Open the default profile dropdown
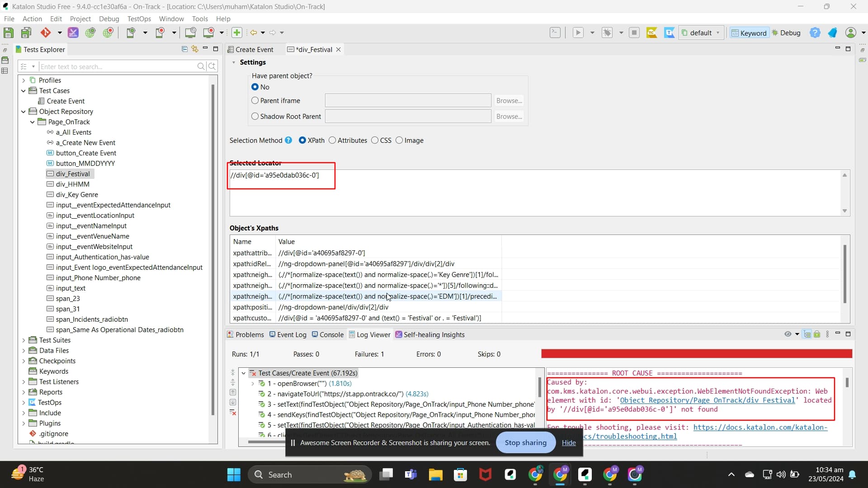 717,33
